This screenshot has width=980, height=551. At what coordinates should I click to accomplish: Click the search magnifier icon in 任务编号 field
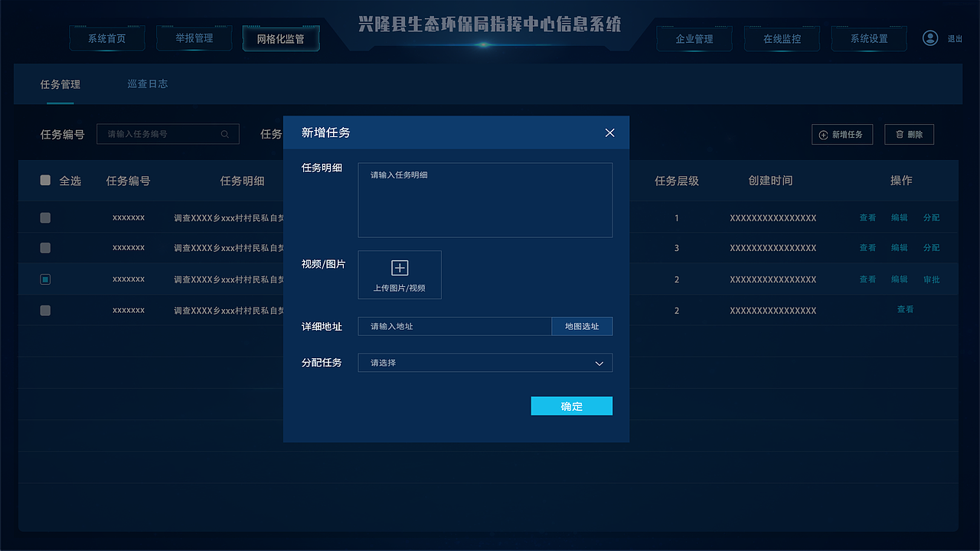coord(224,134)
